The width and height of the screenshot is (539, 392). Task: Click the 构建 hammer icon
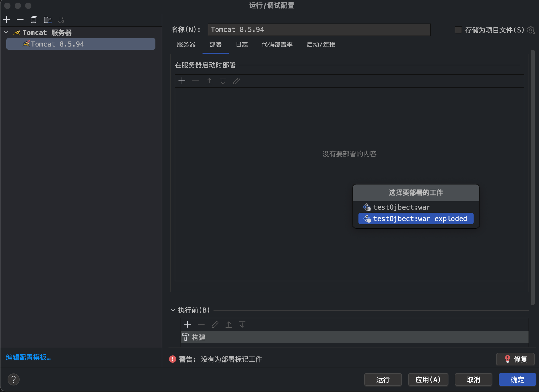point(186,337)
